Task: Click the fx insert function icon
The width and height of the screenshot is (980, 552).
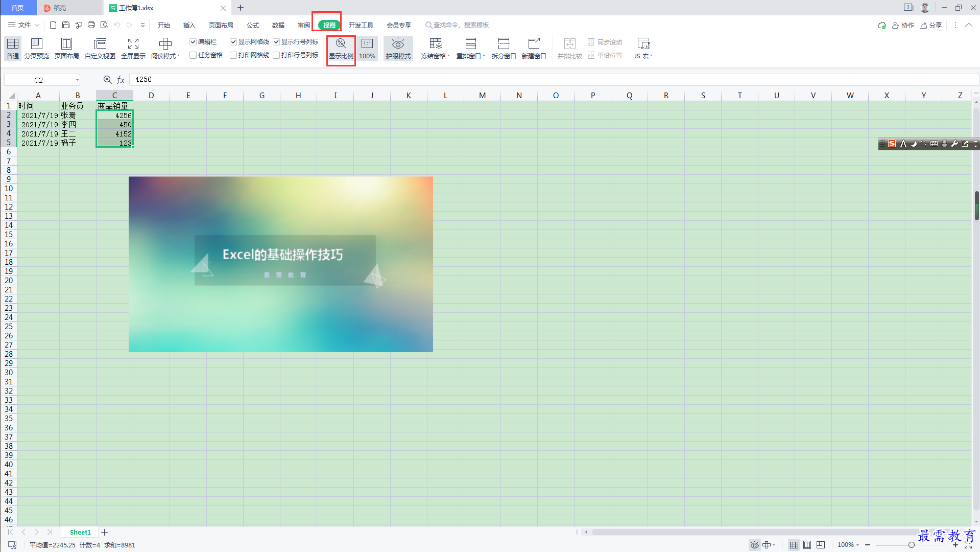Action: (x=121, y=80)
